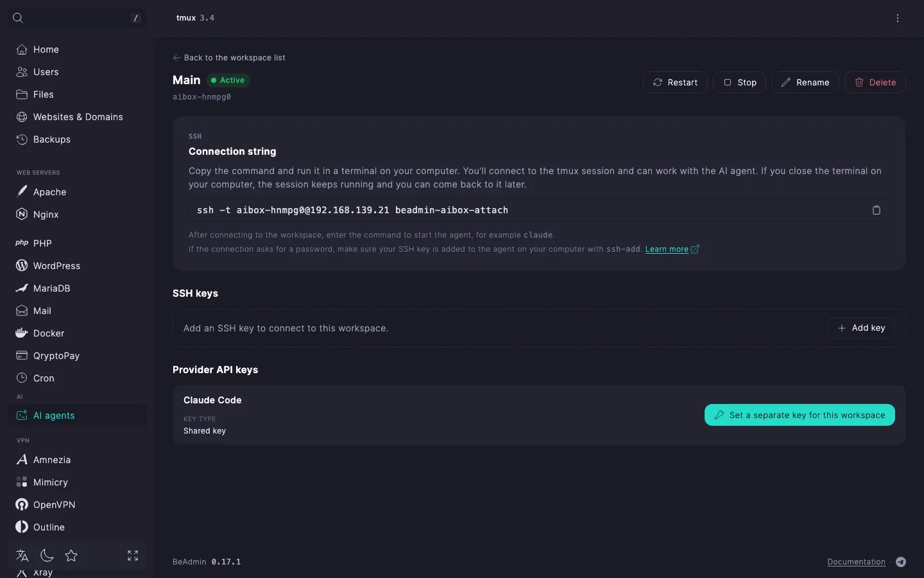Click the QryptoPay card icon
Screen dimensions: 924x578
coord(22,355)
